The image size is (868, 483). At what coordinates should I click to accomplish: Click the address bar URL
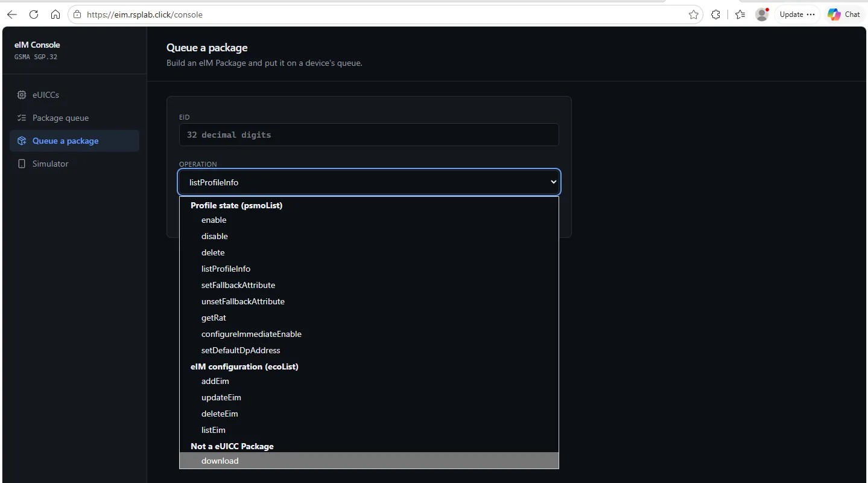pyautogui.click(x=145, y=14)
